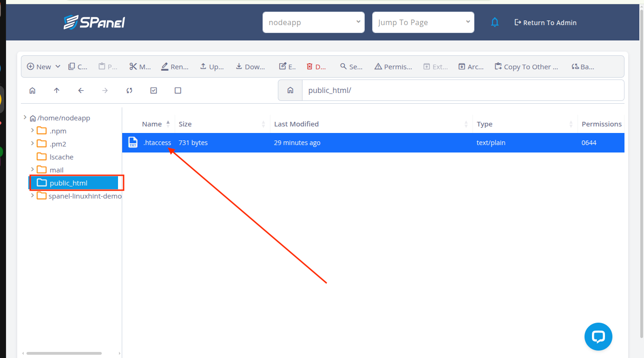
Task: Select the .htaccess file name
Action: tap(157, 143)
